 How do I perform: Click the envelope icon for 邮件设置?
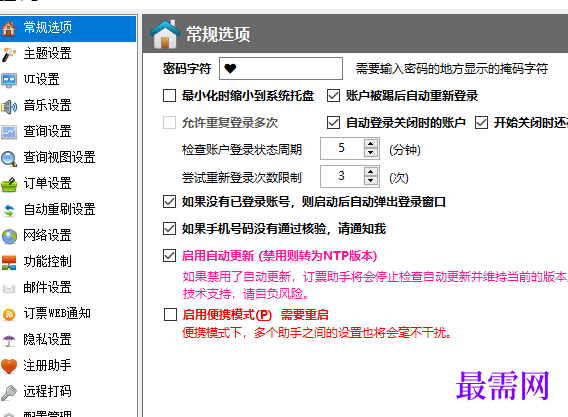pos(9,288)
